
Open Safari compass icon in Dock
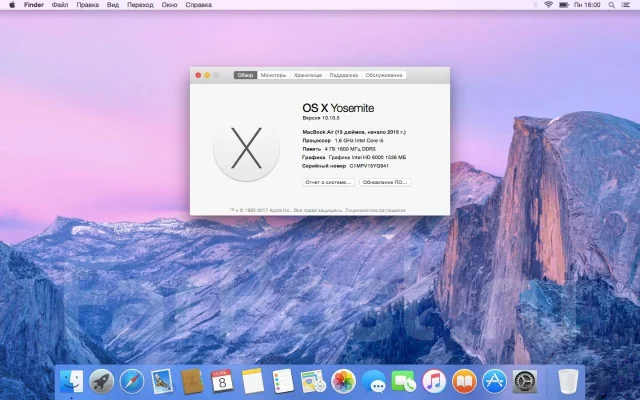coord(132,381)
